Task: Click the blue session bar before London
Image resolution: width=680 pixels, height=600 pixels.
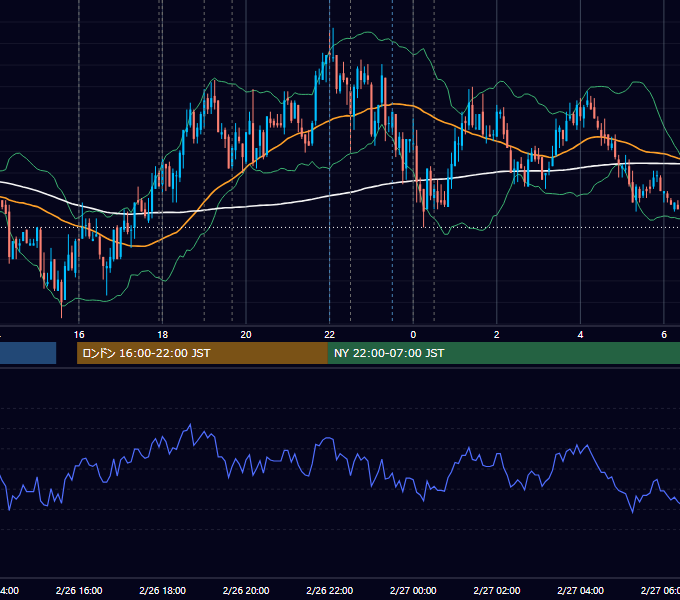Action: point(28,353)
